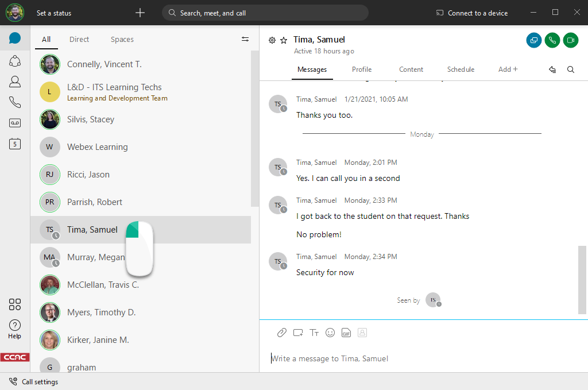Open conversation with Silvis, Stacey
The height and width of the screenshot is (390, 588).
(x=141, y=119)
